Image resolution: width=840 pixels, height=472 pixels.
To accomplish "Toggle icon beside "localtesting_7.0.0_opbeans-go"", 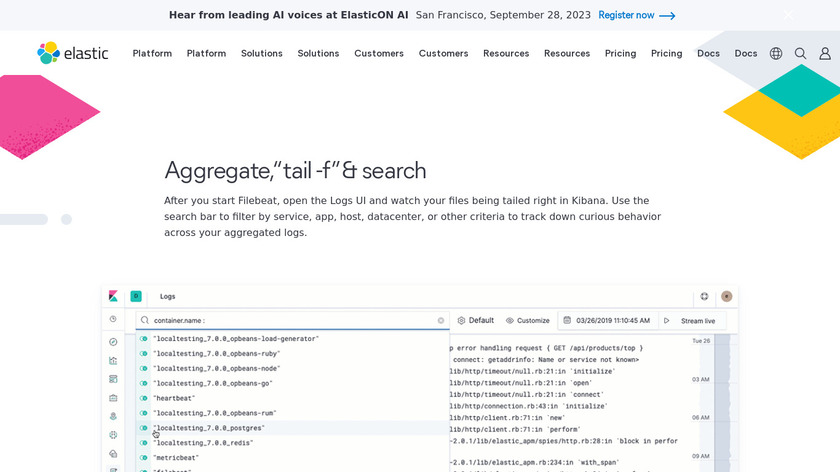I will point(144,383).
